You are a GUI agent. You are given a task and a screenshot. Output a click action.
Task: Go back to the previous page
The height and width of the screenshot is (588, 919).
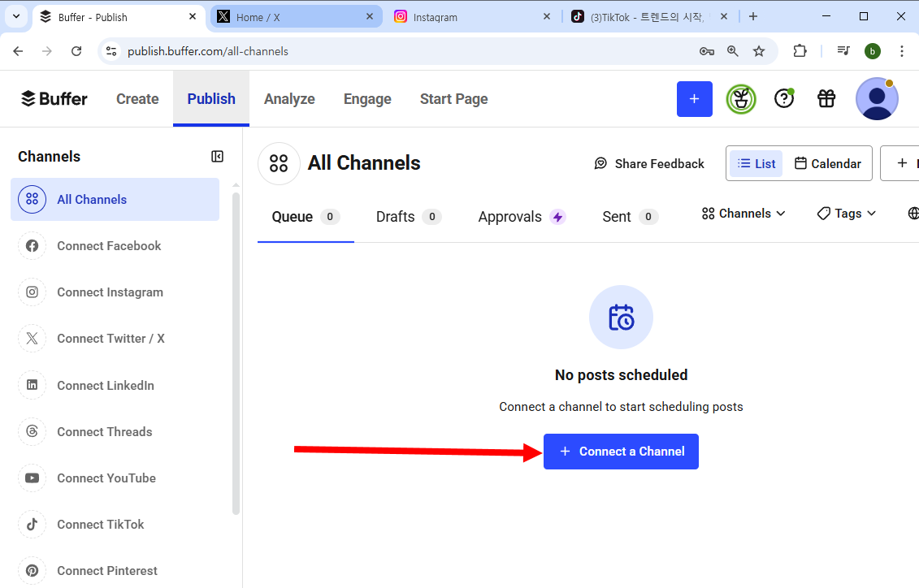tap(18, 51)
